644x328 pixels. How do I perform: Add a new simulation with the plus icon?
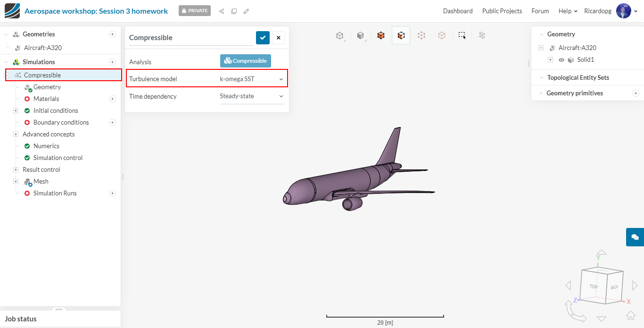[112, 62]
